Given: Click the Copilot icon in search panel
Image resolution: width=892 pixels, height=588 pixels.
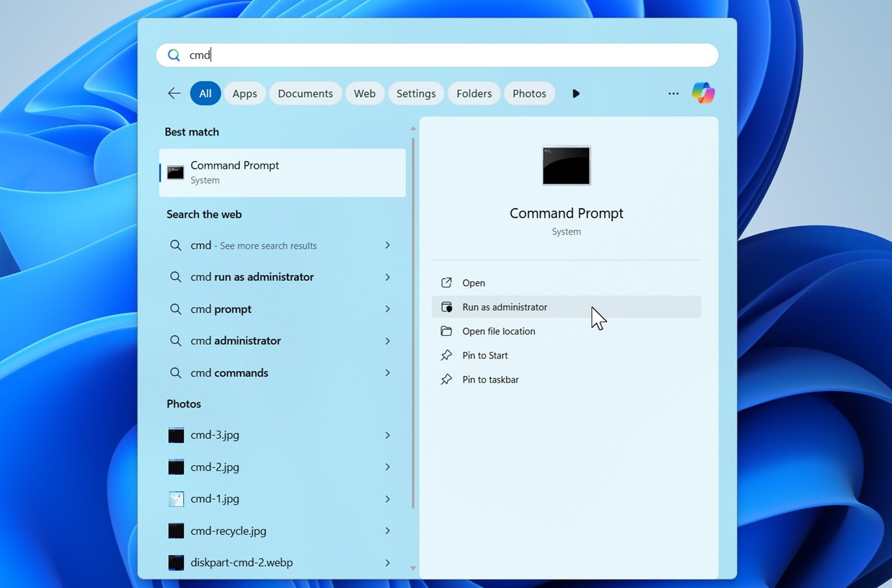Looking at the screenshot, I should (703, 93).
